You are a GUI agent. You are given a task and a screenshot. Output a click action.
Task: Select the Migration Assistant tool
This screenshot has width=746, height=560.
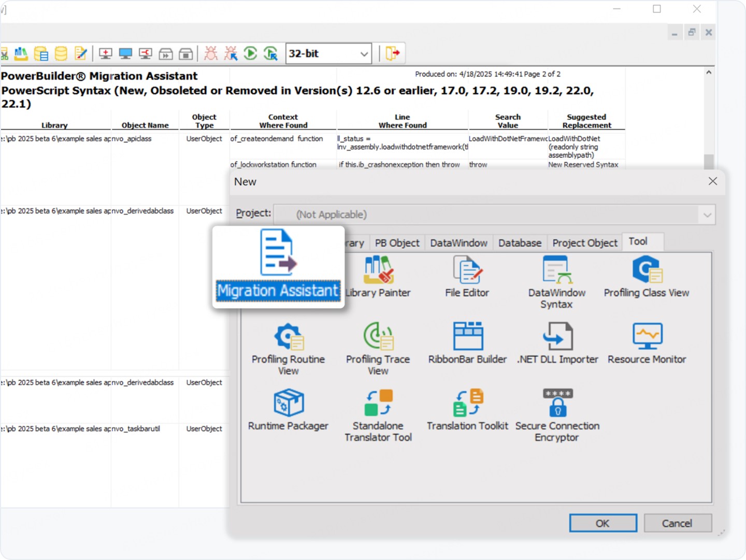pyautogui.click(x=278, y=266)
